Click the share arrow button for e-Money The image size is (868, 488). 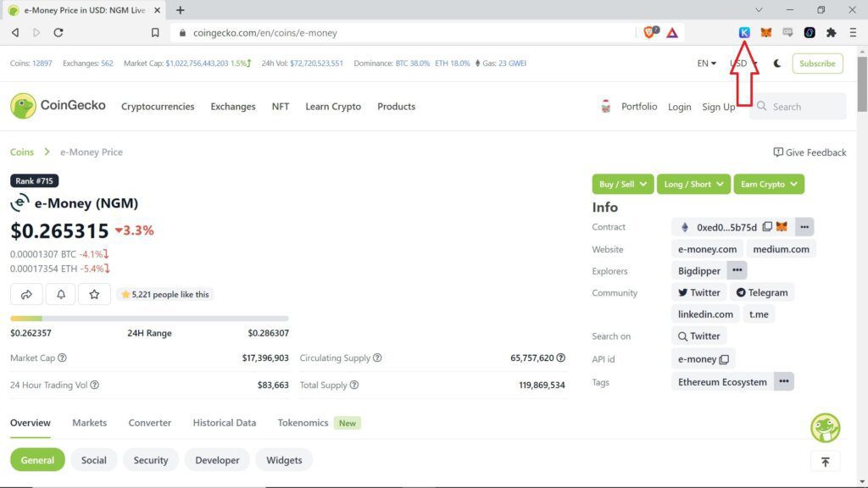(x=26, y=294)
